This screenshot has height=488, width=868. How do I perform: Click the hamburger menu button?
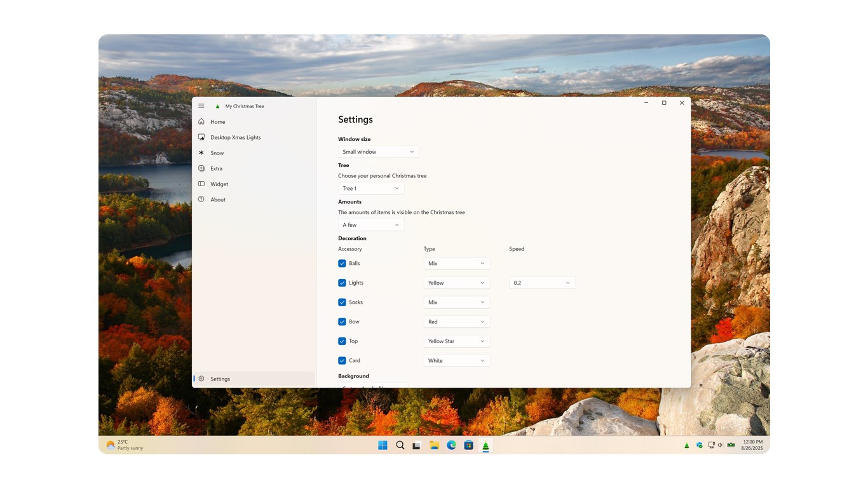point(201,105)
